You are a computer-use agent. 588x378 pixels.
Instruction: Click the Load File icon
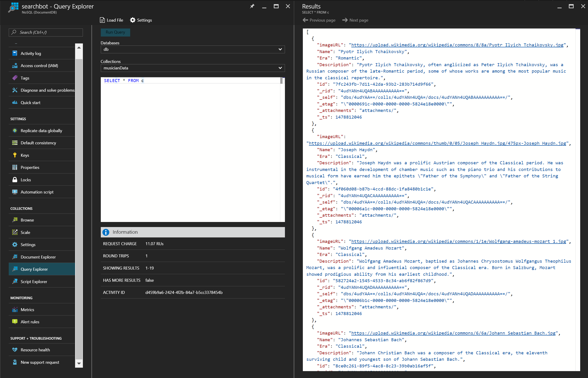point(102,20)
